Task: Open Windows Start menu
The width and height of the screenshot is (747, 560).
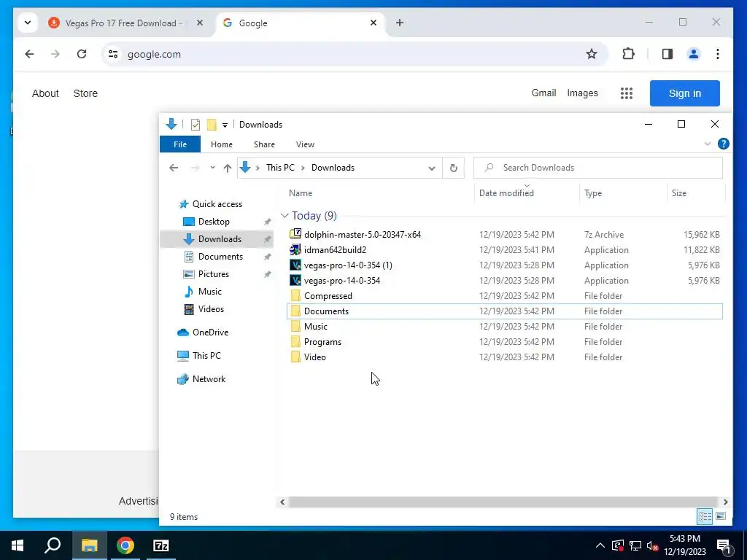Action: pos(18,545)
